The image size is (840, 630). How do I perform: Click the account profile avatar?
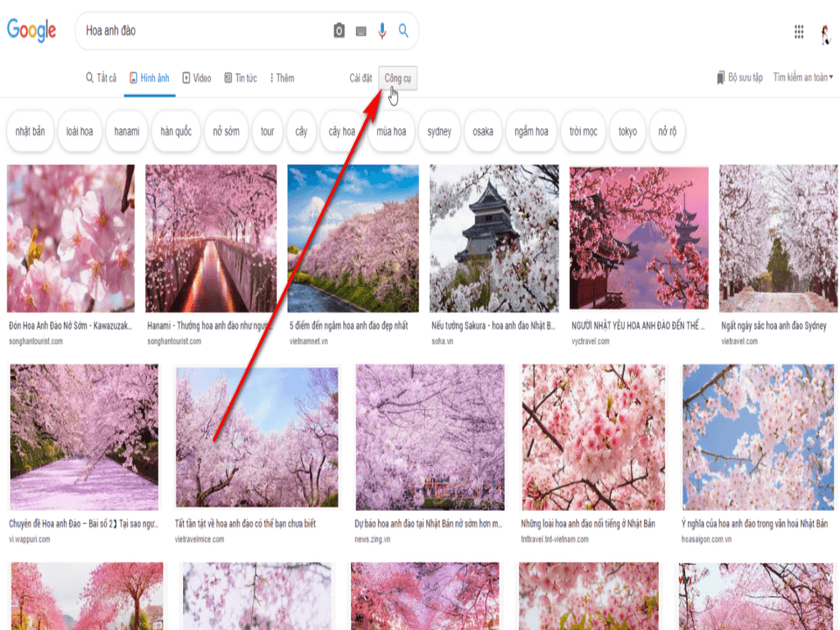(825, 33)
